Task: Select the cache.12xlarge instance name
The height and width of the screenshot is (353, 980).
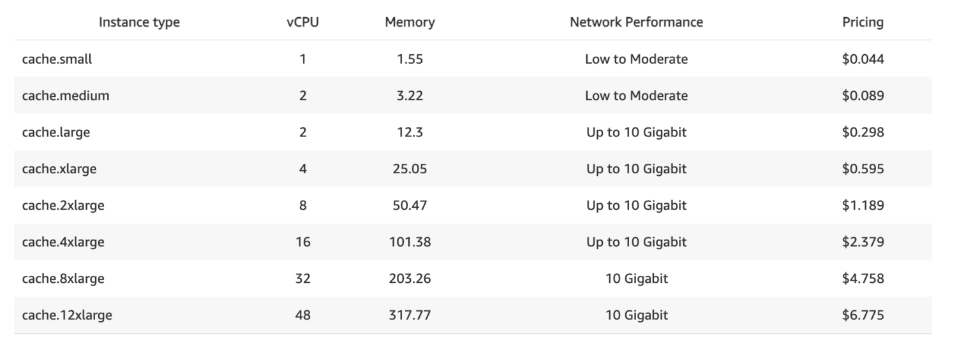Action: (x=67, y=315)
